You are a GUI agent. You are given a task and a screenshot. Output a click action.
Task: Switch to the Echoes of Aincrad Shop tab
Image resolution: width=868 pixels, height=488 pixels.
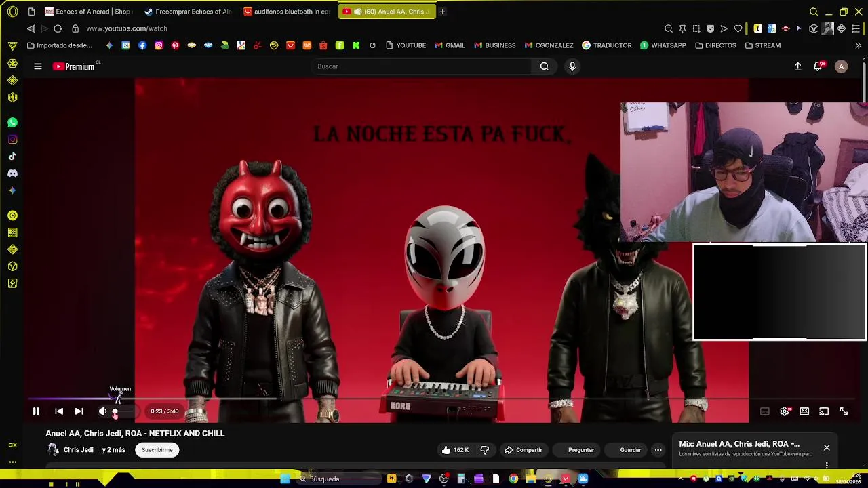pyautogui.click(x=87, y=12)
